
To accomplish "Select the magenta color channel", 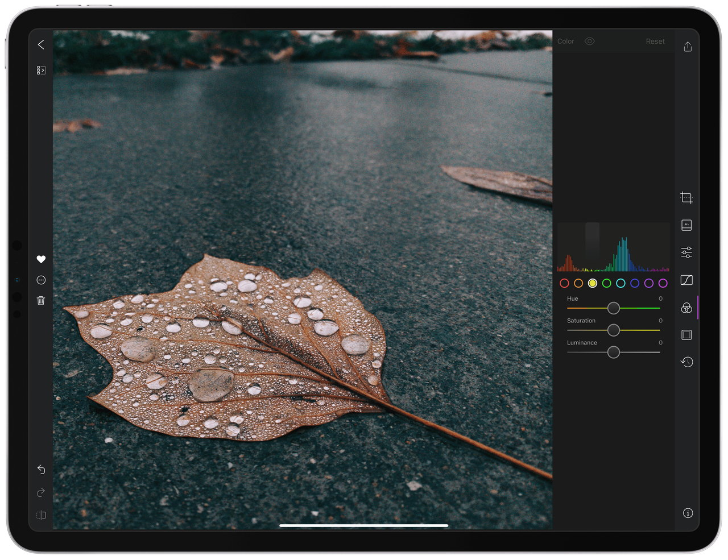I will click(663, 283).
